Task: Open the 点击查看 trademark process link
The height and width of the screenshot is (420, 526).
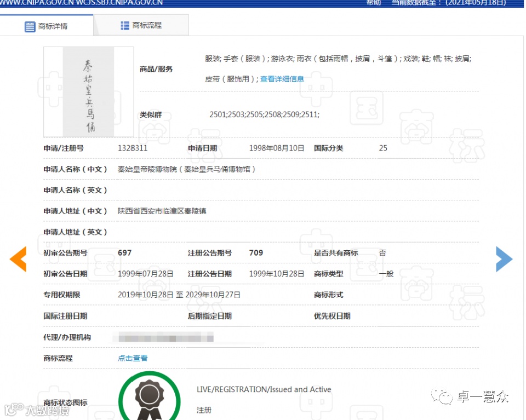Action: (x=133, y=358)
